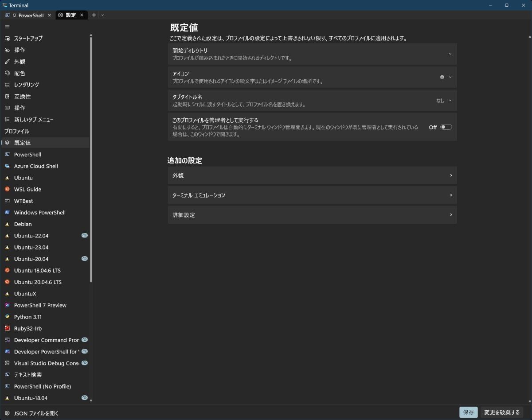Click the PowerShell 7 Preview profile icon
Image resolution: width=532 pixels, height=420 pixels.
[x=7, y=305]
